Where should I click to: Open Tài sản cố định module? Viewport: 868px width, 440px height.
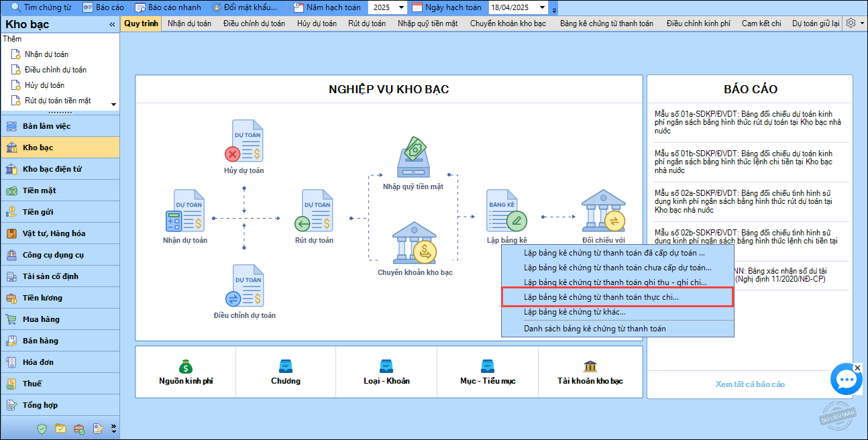pos(60,276)
